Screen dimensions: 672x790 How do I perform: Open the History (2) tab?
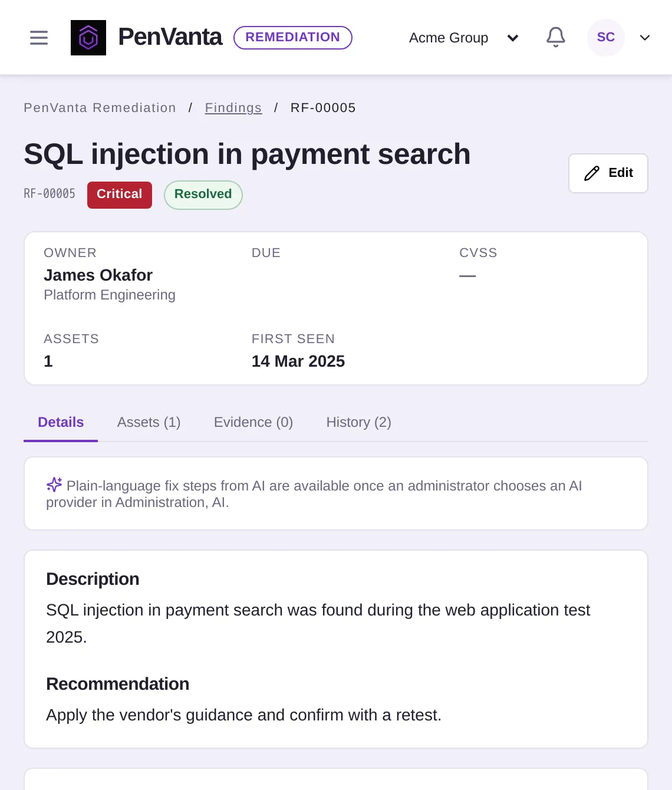[358, 422]
